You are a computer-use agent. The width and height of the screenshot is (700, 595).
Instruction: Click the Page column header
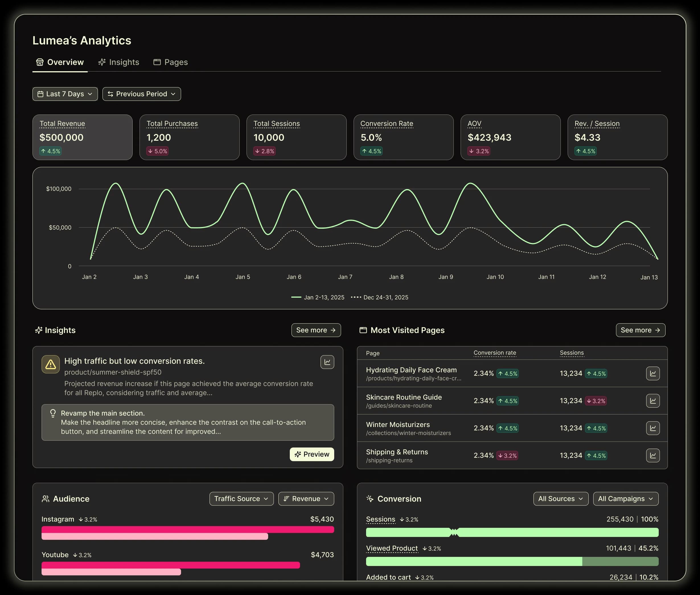[373, 353]
